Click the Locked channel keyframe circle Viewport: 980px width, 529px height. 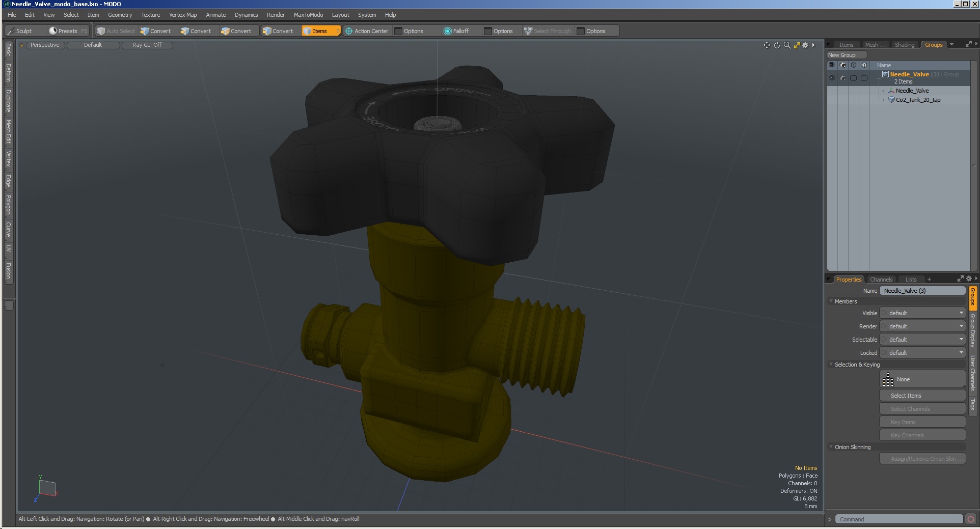[884, 353]
